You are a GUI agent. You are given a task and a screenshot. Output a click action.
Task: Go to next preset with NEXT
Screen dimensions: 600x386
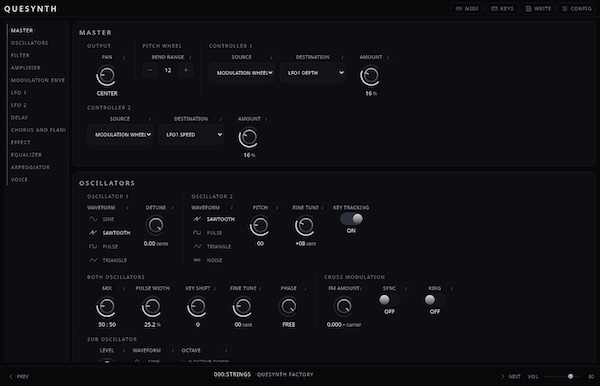point(510,376)
